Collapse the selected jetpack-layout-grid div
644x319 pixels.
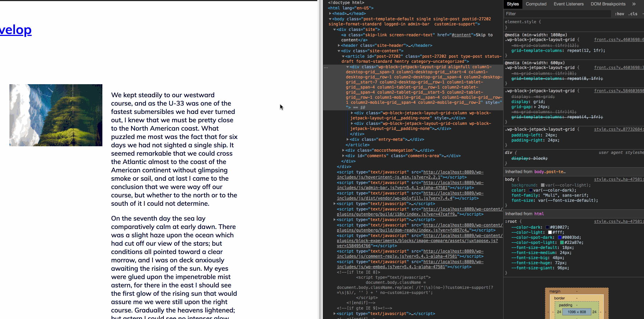click(347, 67)
